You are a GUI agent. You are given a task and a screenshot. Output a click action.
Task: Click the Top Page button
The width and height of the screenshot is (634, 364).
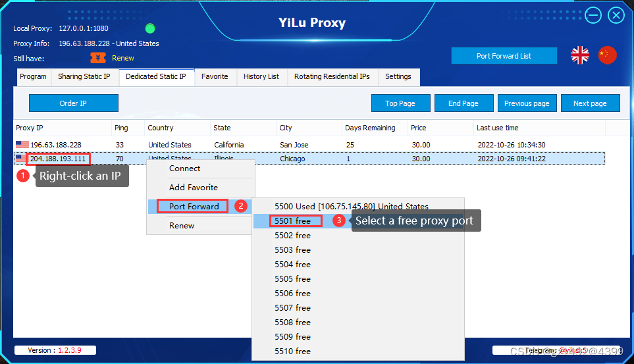pyautogui.click(x=401, y=103)
